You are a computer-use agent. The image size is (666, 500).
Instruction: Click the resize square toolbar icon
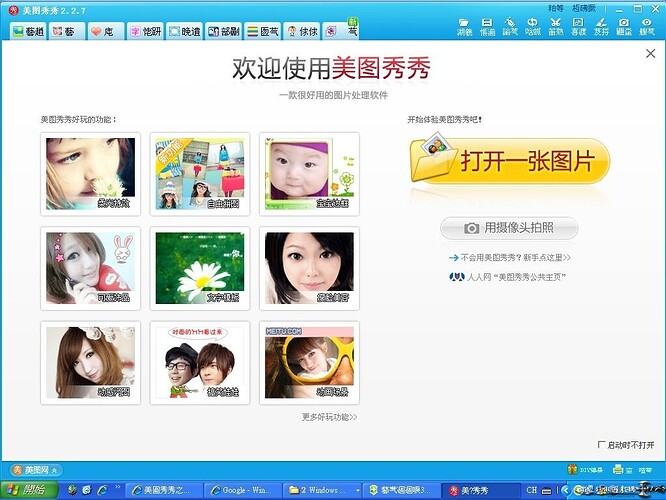(578, 27)
